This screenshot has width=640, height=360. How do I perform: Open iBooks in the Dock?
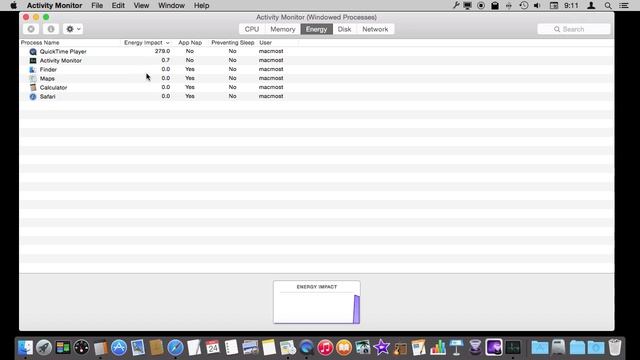[x=344, y=348]
